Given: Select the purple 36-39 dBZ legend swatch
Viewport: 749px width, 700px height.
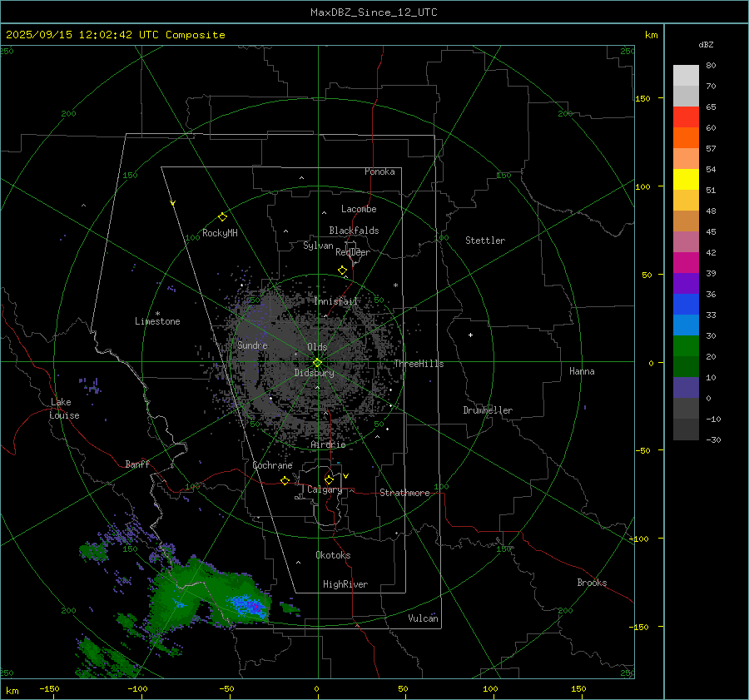Looking at the screenshot, I should [686, 283].
